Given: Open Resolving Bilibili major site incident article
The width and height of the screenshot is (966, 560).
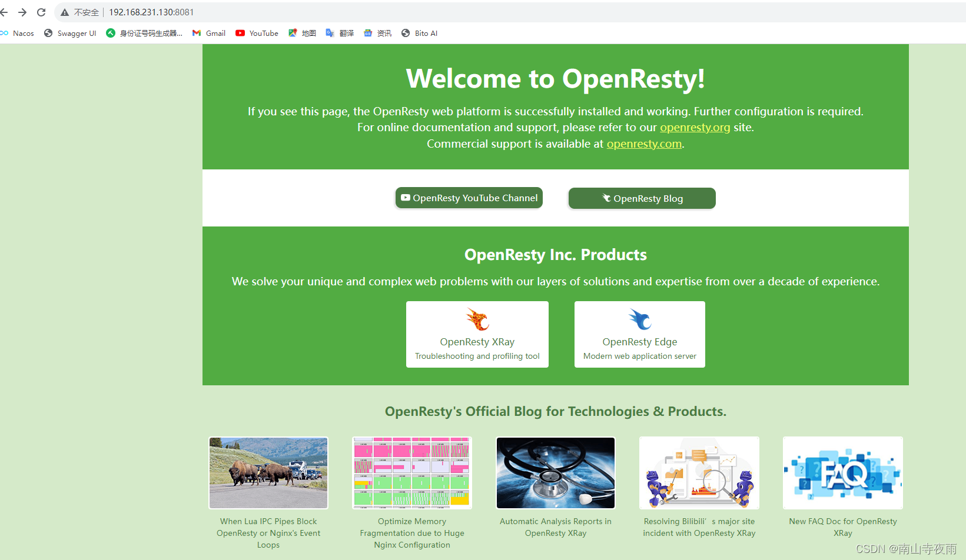Looking at the screenshot, I should click(699, 527).
